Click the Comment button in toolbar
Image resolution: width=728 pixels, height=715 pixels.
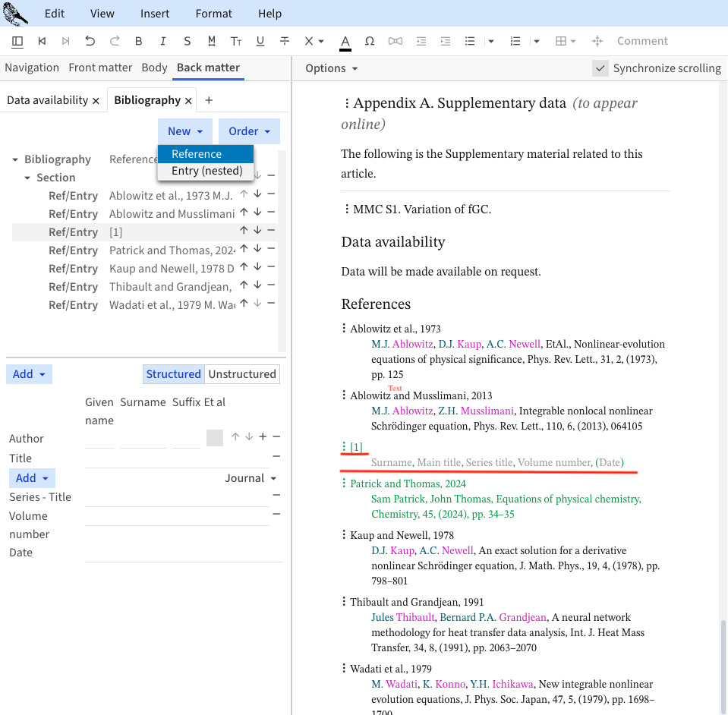(x=642, y=41)
